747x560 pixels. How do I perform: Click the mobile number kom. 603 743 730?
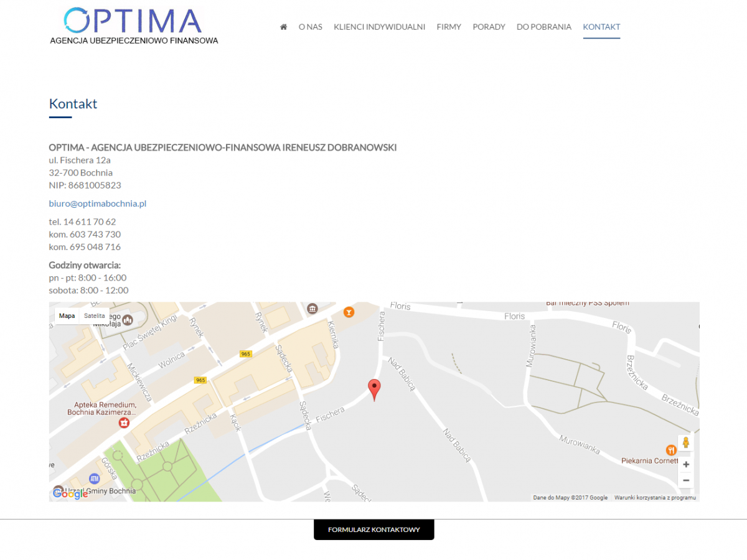coord(85,234)
